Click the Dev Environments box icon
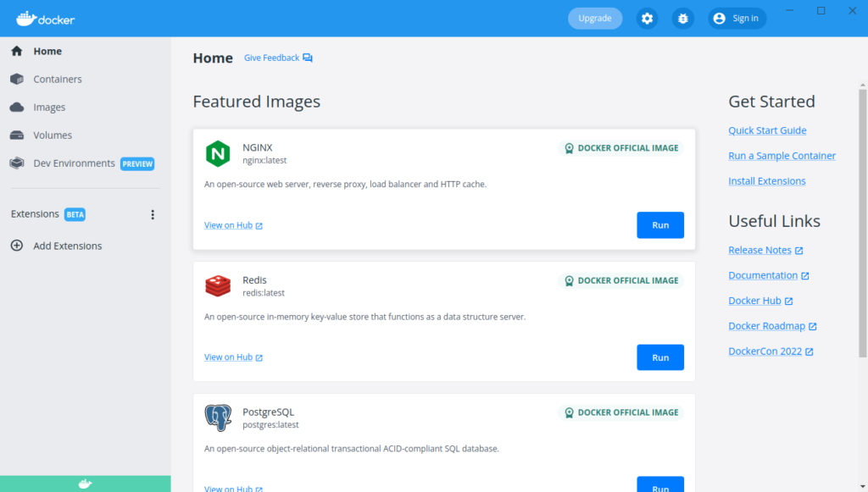The width and height of the screenshot is (868, 492). tap(17, 163)
